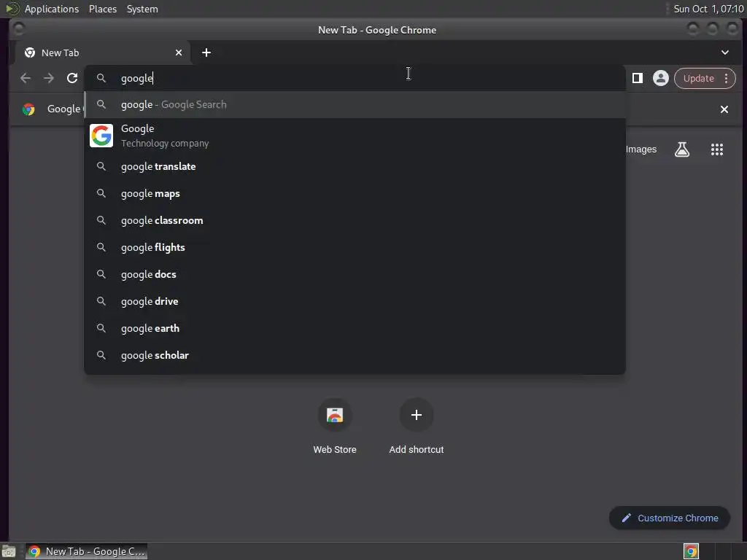The image size is (747, 560).
Task: Select 'google translate' suggestion
Action: tap(355, 167)
